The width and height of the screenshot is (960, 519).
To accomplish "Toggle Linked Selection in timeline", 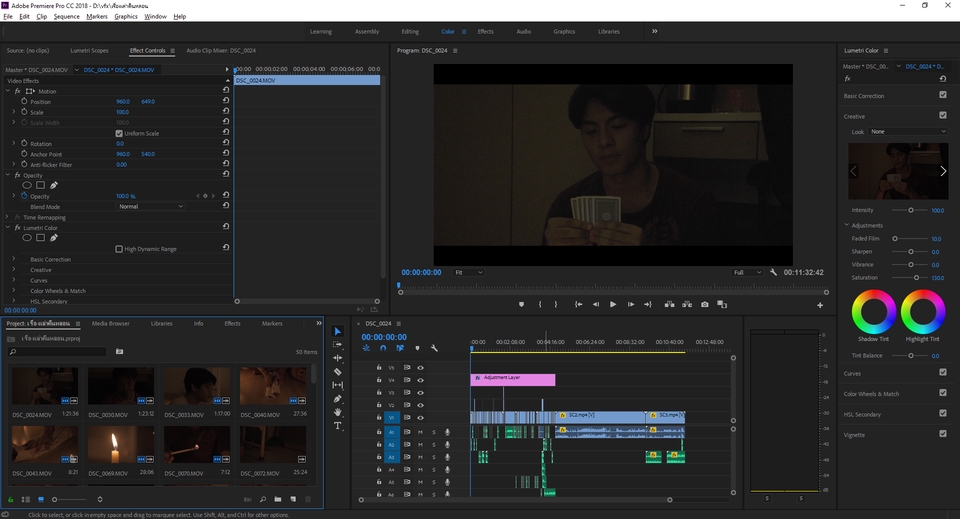I will tap(400, 348).
